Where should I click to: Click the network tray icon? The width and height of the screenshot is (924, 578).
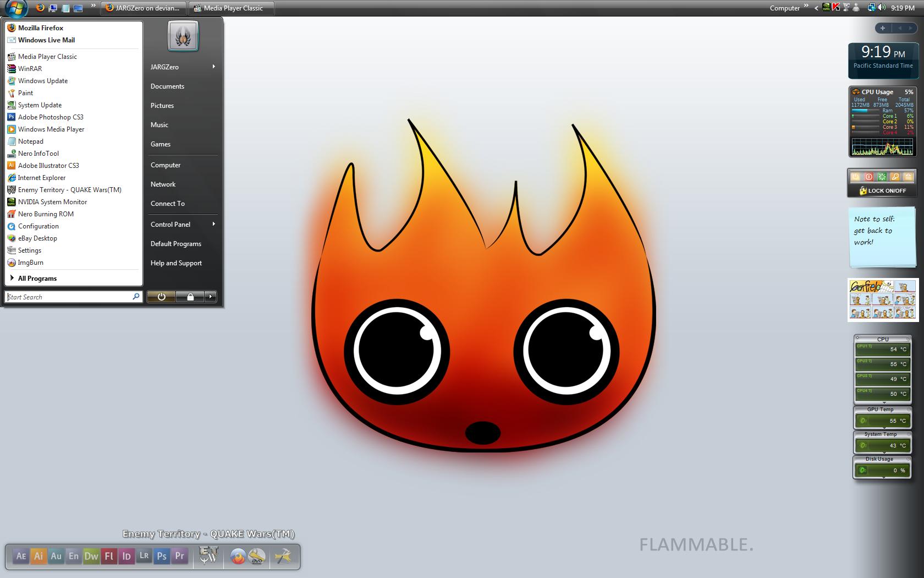coord(872,8)
